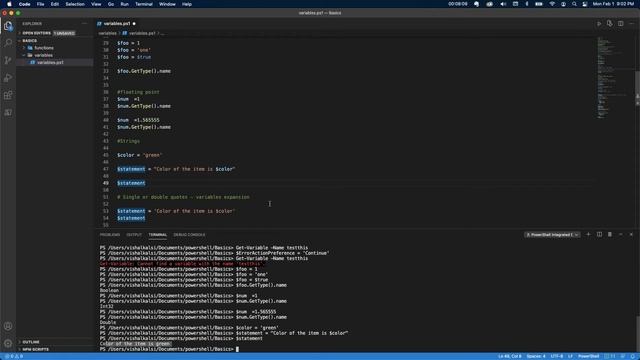Click the LF end-of-line indicator
Screen dimensions: 640x360
click(570, 356)
